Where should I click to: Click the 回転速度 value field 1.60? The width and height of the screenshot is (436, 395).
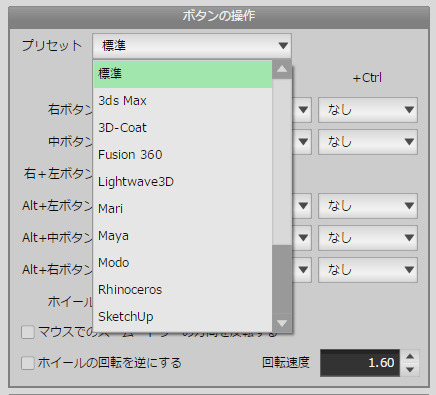[x=360, y=363]
